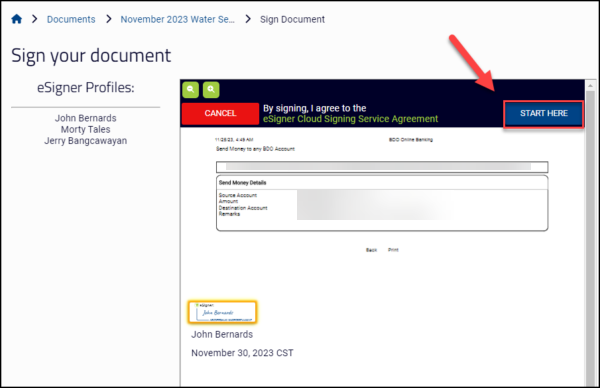600x388 pixels.
Task: Select the Morty Tales eSigner profile
Action: tap(85, 129)
